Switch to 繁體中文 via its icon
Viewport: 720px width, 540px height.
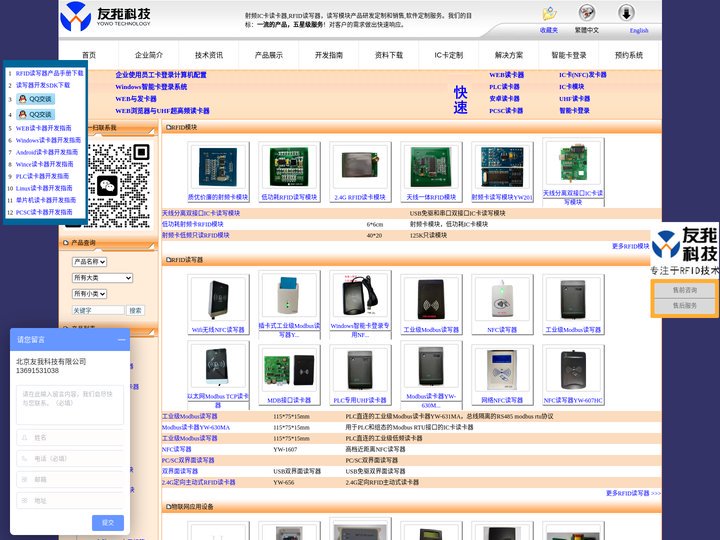click(x=587, y=13)
